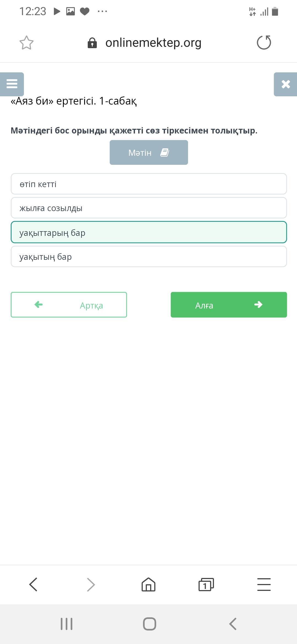Tap browser forward arrow
The image size is (297, 644).
[x=91, y=584]
